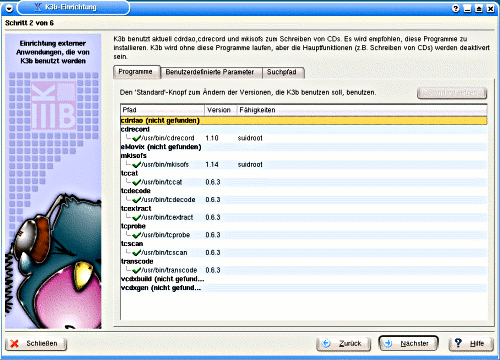
Task: Click the title bar help question mark
Action: (456, 9)
